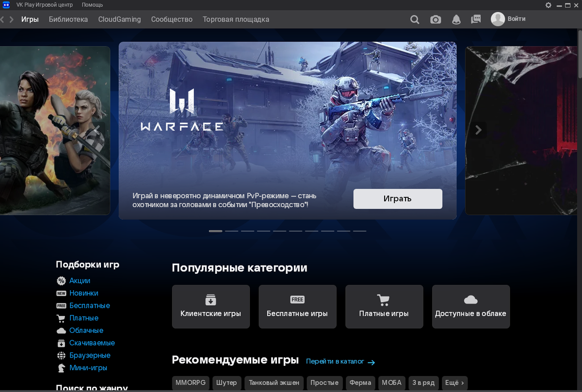Open the Акции collection link
582x392 pixels.
click(80, 281)
